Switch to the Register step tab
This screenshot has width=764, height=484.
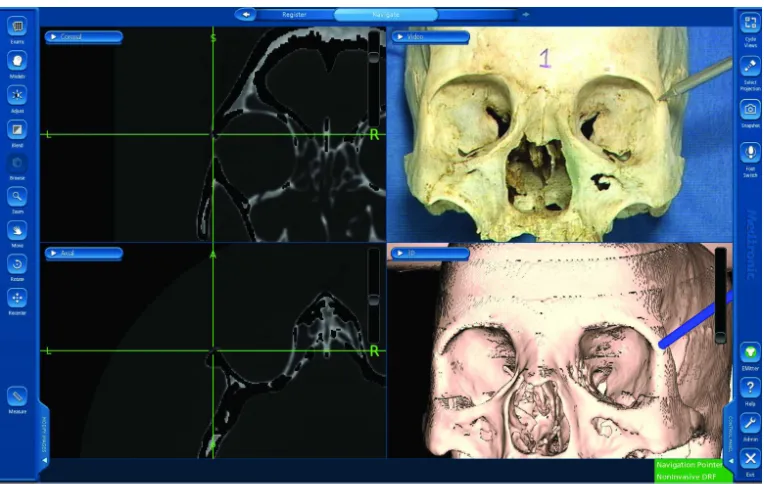[x=294, y=15]
